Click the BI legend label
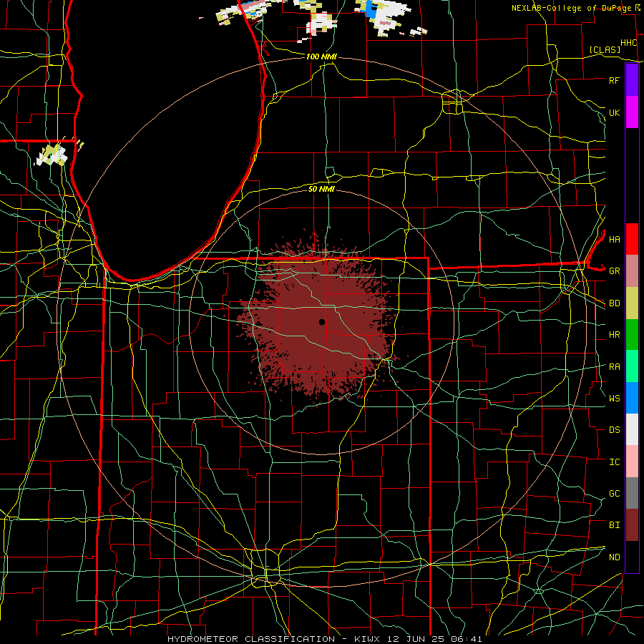Screen dimensions: 644x644 pyautogui.click(x=614, y=525)
